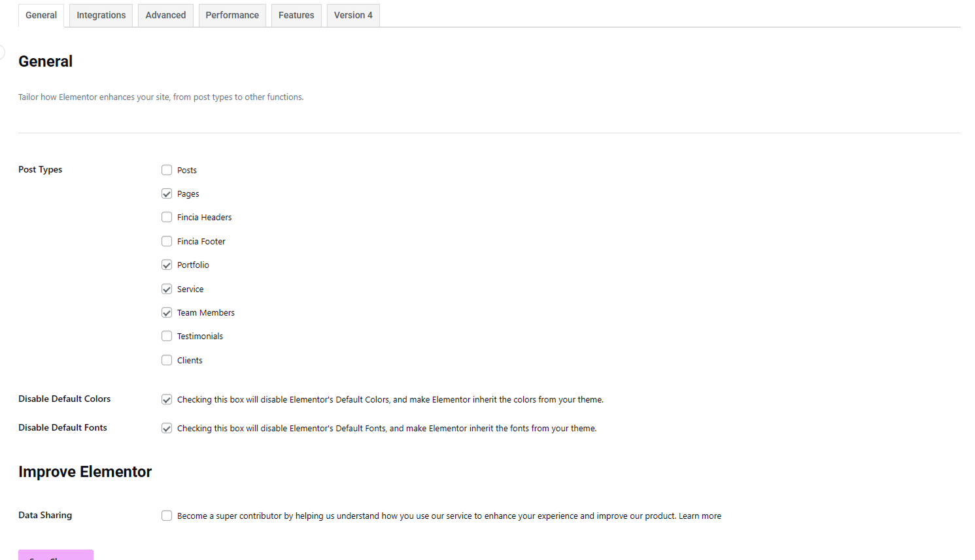The width and height of the screenshot is (975, 560).
Task: Go to the Performance tab
Action: pyautogui.click(x=232, y=15)
